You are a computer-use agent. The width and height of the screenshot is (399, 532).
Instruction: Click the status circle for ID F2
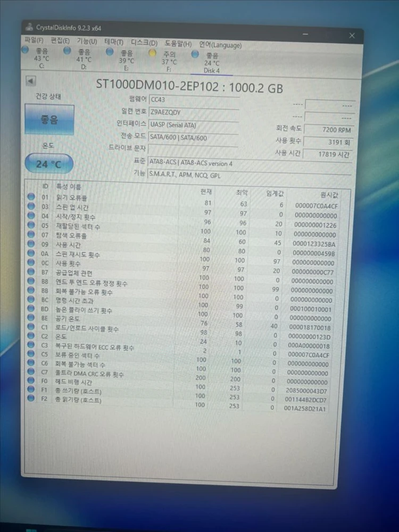pos(31,398)
